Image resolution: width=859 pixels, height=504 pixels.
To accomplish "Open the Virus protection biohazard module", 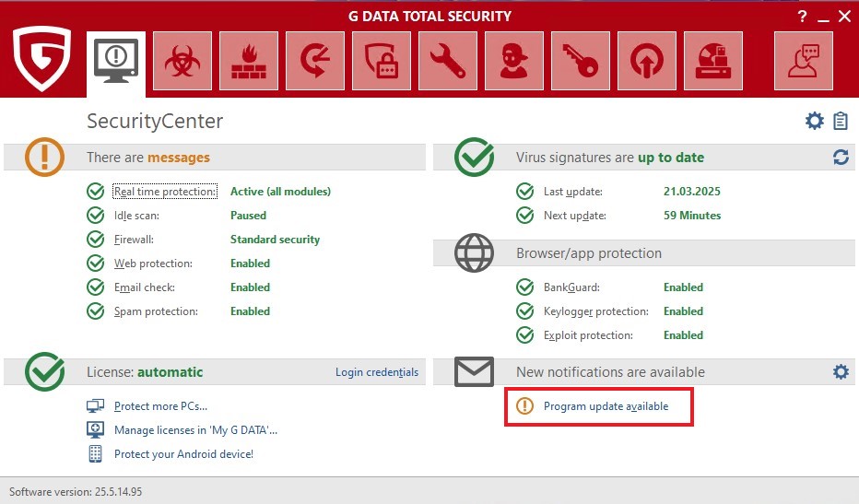I will coord(182,61).
